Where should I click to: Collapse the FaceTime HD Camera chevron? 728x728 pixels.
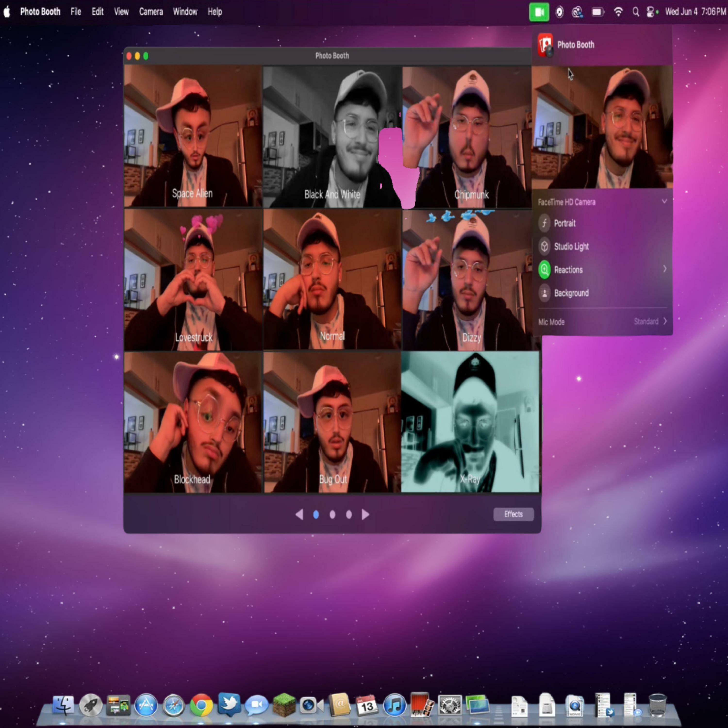click(664, 202)
